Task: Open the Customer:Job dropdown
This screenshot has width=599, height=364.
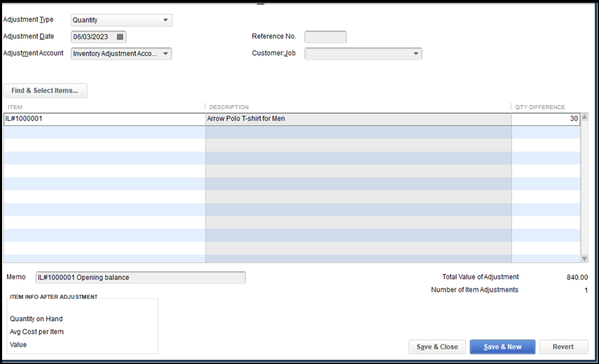Action: tap(415, 53)
